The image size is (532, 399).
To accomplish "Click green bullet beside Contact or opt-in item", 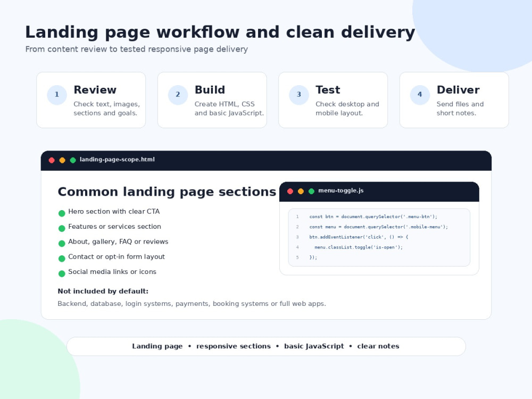I will (x=62, y=259).
